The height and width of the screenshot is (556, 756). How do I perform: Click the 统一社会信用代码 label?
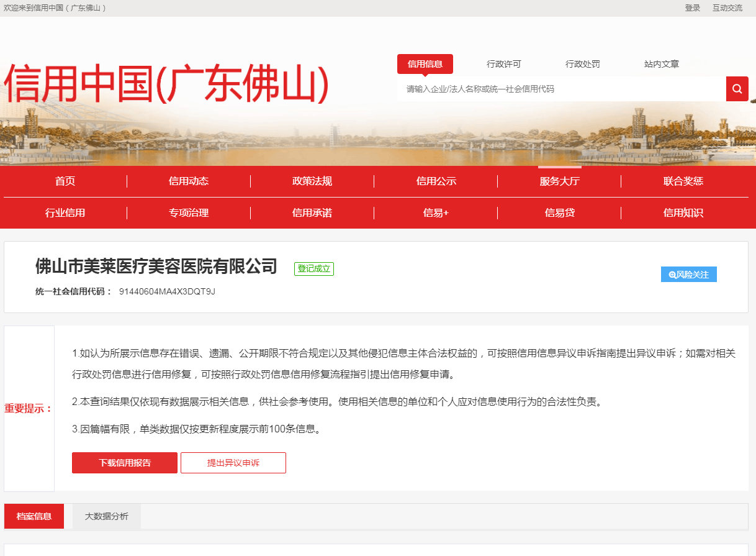point(74,291)
